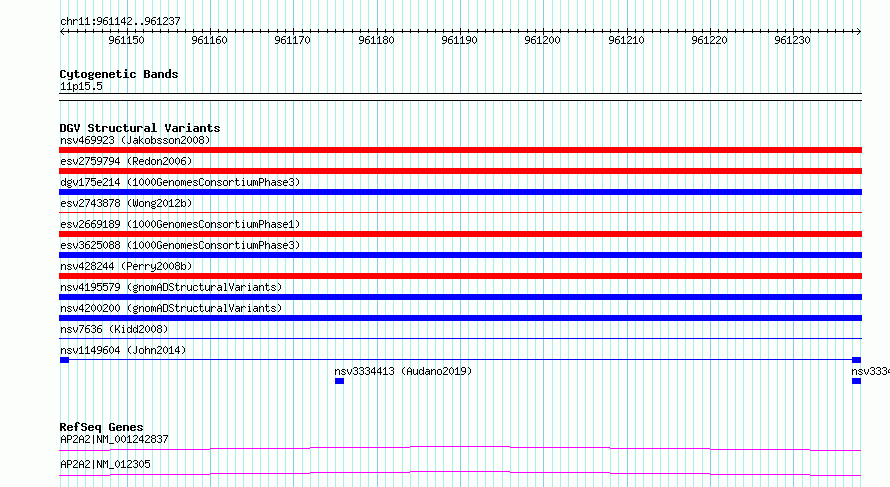Viewport: 890px width, 487px height.
Task: Click the RefSeq Genes track heading
Action: [101, 427]
